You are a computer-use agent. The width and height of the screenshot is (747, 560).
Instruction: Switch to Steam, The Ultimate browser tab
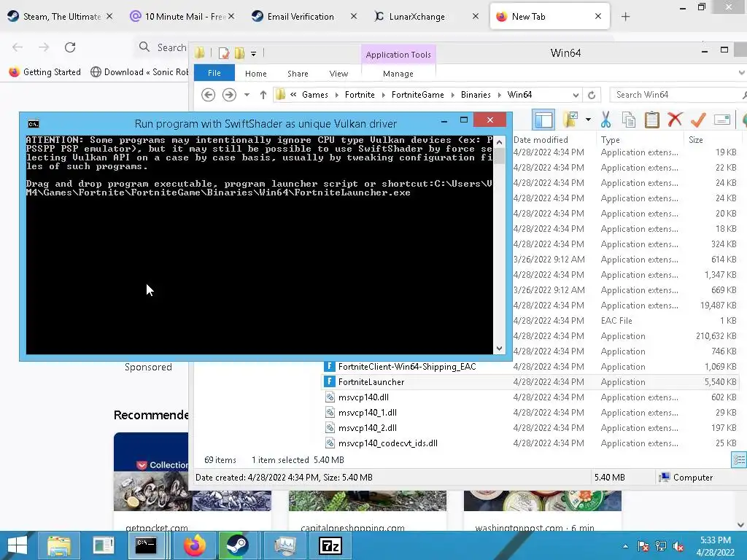[61, 17]
